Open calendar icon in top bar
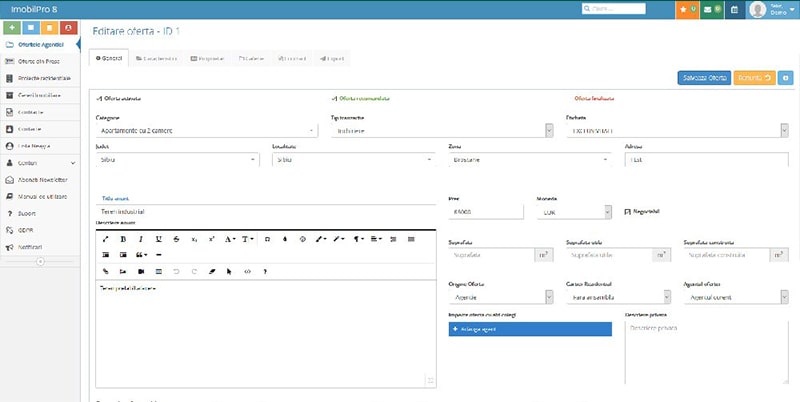The image size is (800, 402). (x=734, y=10)
